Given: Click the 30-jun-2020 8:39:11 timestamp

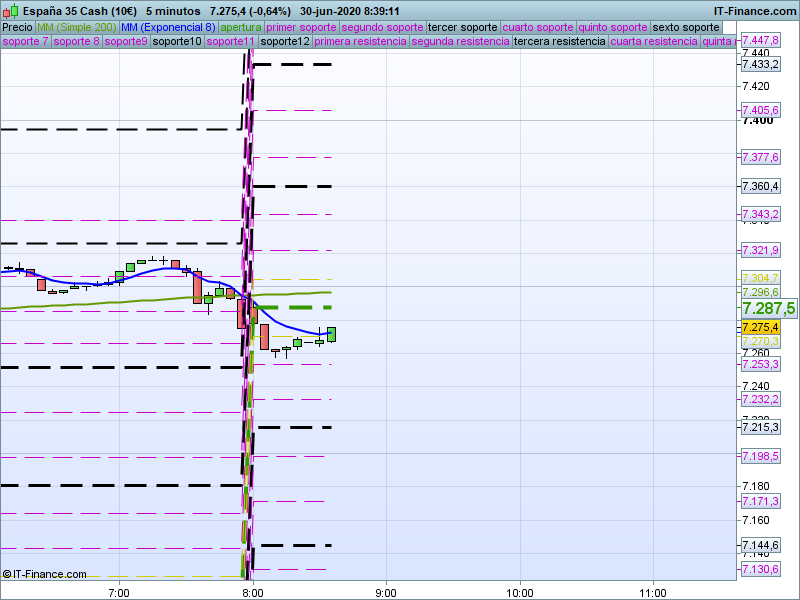Looking at the screenshot, I should click(349, 11).
